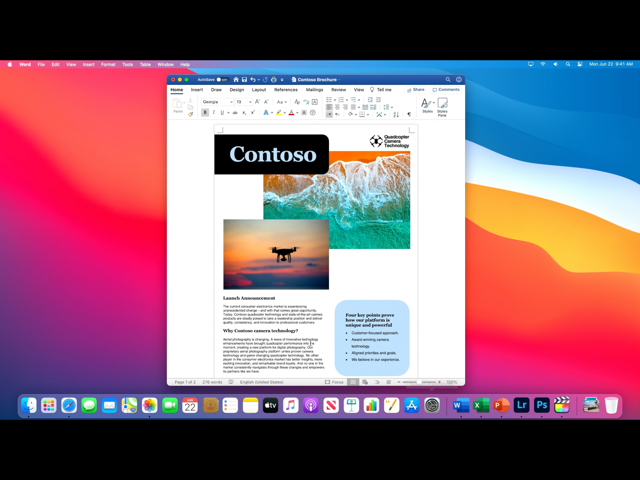Switch to the References ribbon tab
This screenshot has width=640, height=480.
[x=286, y=89]
